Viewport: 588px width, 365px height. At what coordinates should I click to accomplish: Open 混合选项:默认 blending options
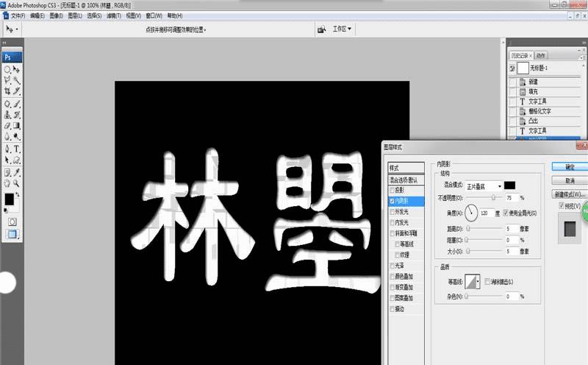click(406, 180)
